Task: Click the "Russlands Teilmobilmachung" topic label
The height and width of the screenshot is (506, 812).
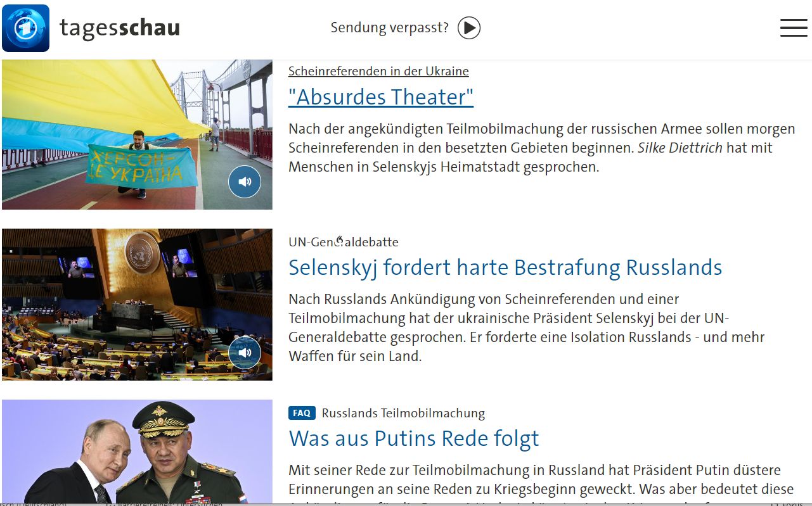Action: tap(403, 413)
